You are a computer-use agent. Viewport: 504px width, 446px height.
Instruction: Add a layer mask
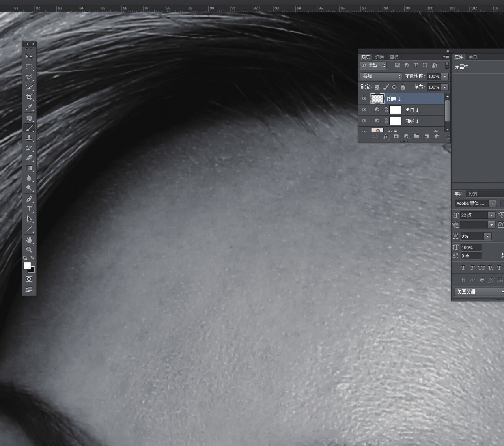pos(396,136)
